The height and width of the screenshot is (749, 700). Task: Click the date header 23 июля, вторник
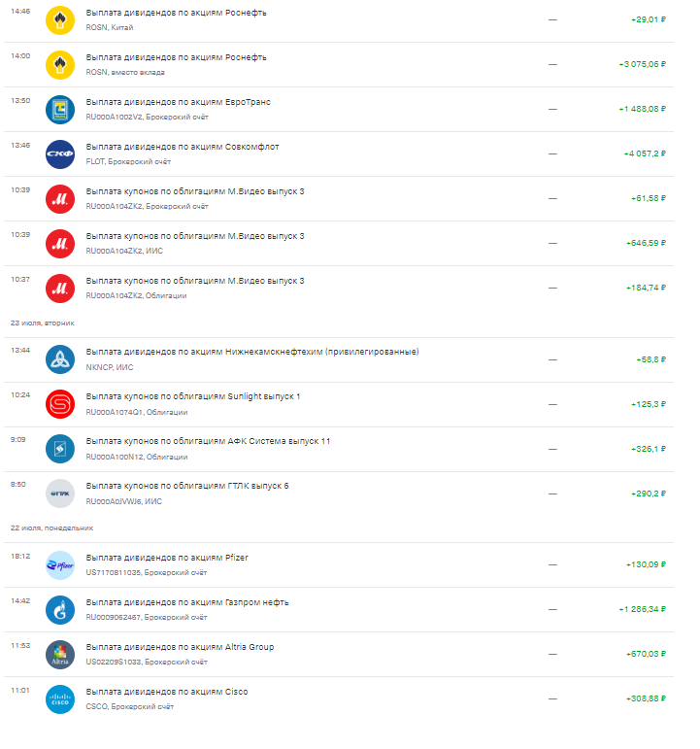[x=43, y=323]
